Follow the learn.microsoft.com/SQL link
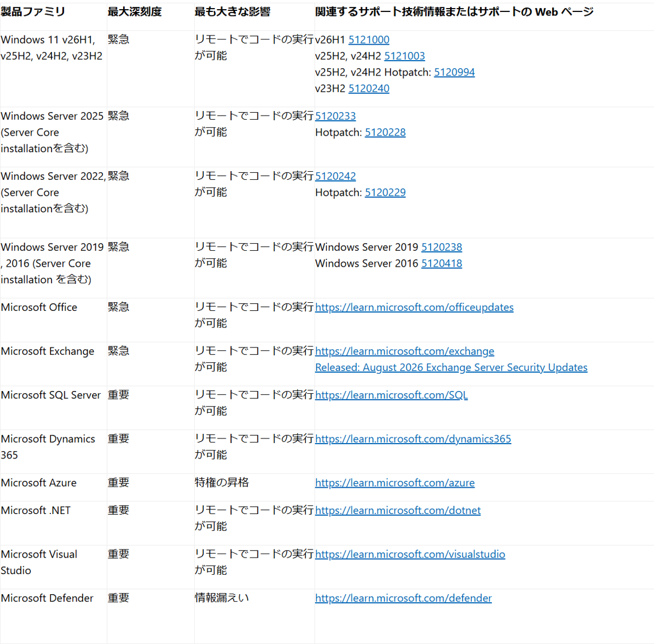The width and height of the screenshot is (654, 644). [391, 395]
